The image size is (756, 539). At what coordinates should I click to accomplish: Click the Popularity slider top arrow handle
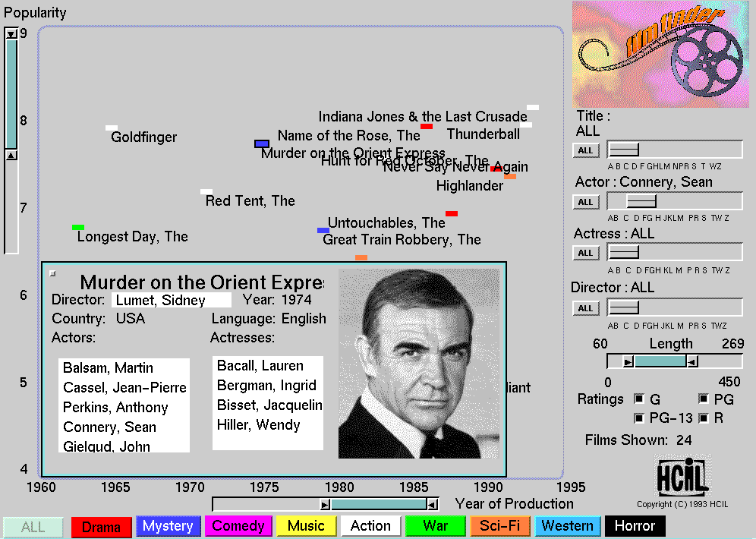pyautogui.click(x=11, y=33)
